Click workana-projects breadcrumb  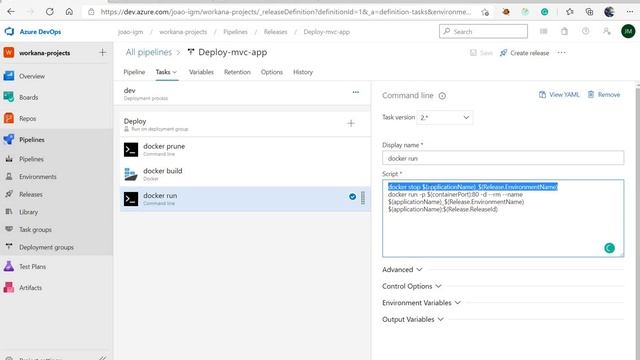(x=183, y=32)
